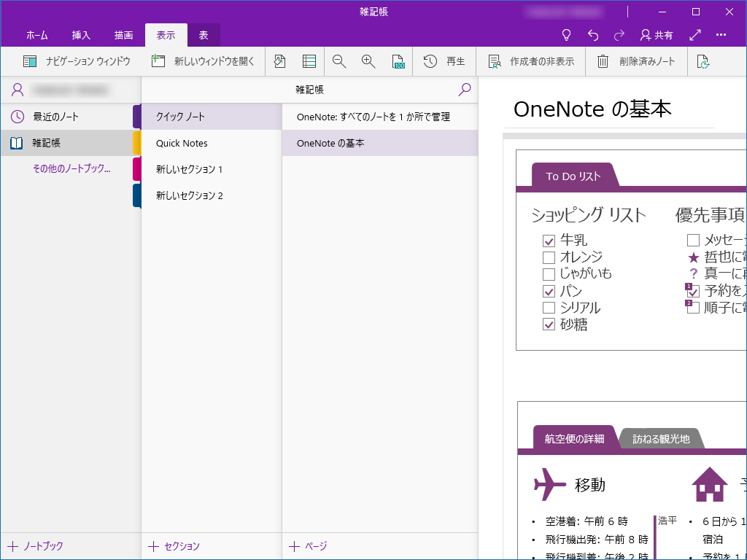This screenshot has height=560, width=747.
Task: Check the メッセージ priority checkbox
Action: 693,240
